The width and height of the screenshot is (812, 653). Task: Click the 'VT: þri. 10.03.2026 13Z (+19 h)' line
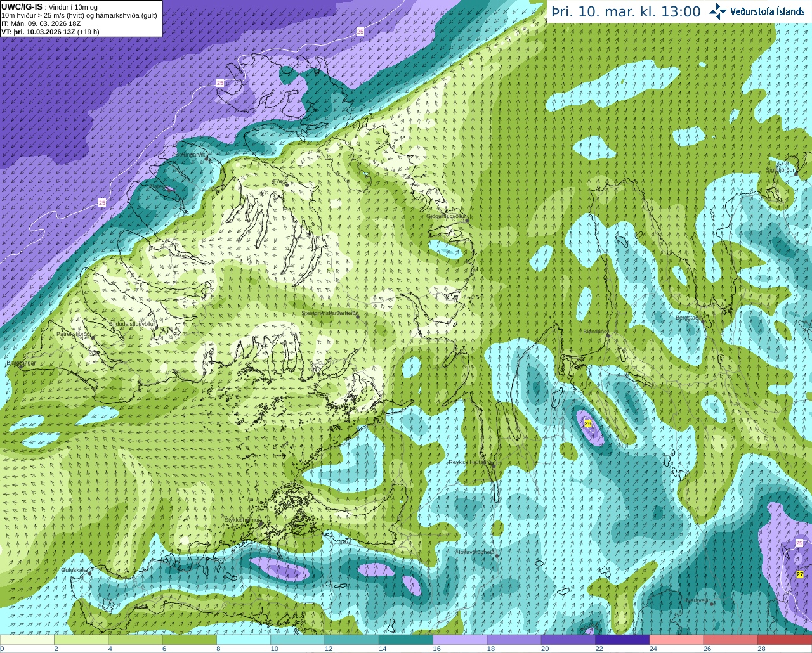50,32
